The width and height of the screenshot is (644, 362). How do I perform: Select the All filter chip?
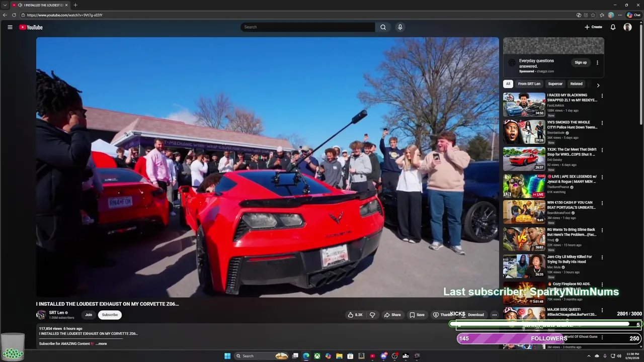[508, 84]
